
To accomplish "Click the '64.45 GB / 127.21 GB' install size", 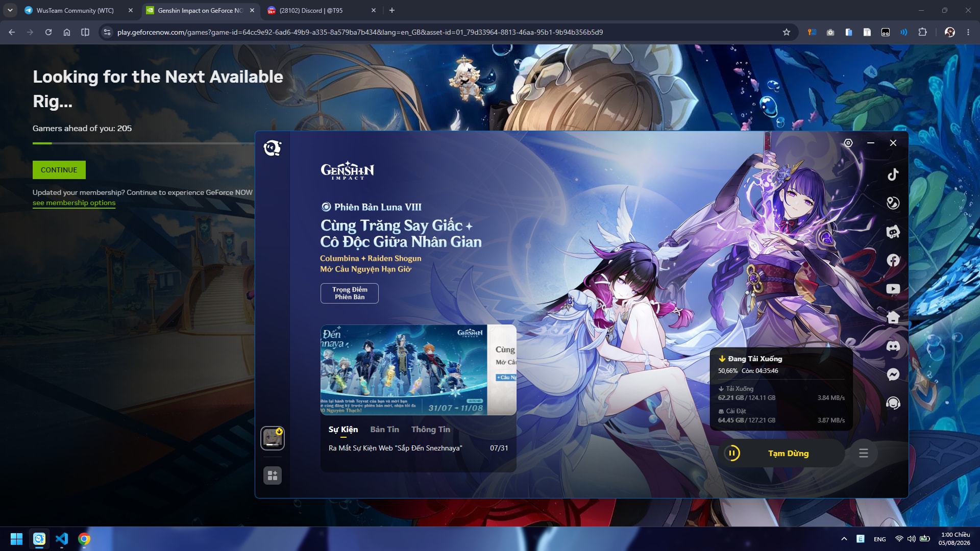I will [747, 420].
